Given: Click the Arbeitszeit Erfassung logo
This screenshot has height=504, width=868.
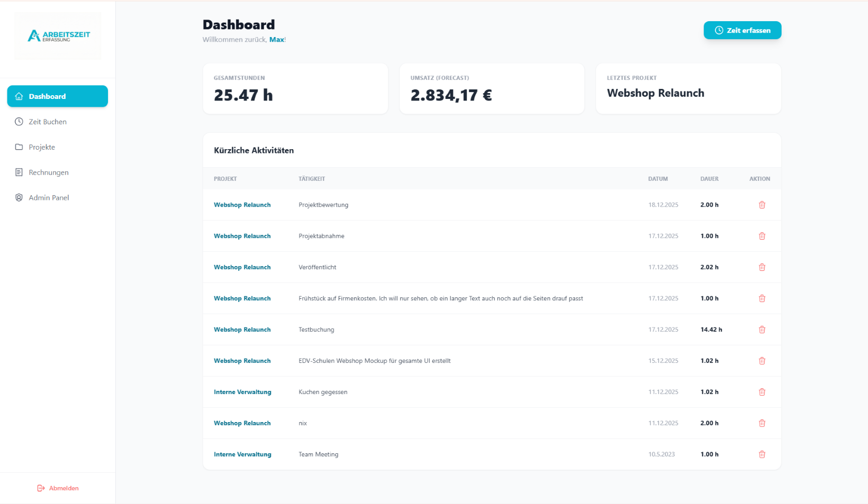Looking at the screenshot, I should [58, 36].
